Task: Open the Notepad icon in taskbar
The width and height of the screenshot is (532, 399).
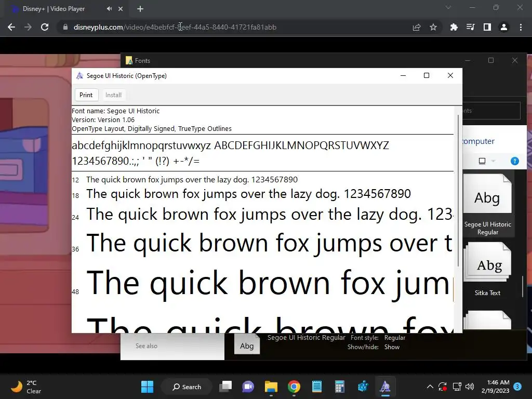Action: (x=317, y=387)
